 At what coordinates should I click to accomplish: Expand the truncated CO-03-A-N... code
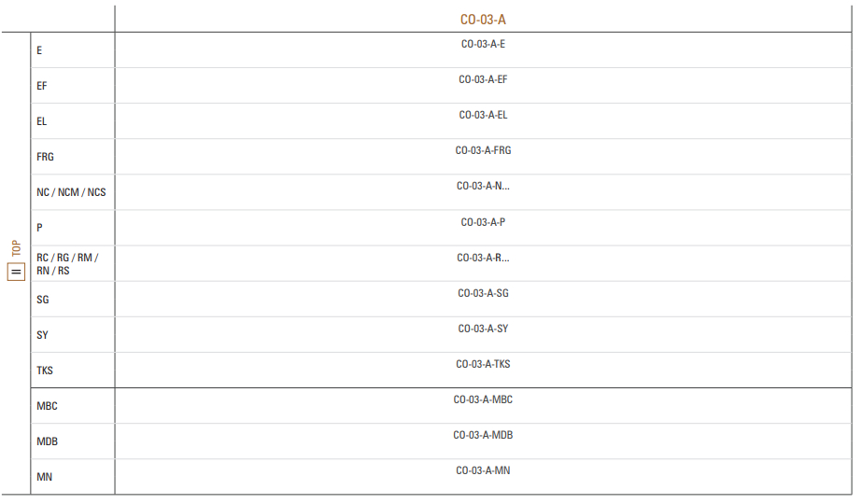(483, 187)
